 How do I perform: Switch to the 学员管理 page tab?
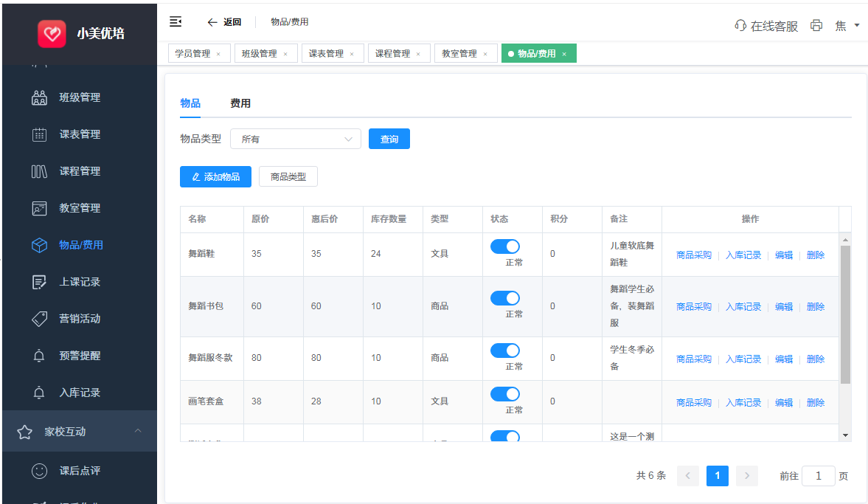193,54
